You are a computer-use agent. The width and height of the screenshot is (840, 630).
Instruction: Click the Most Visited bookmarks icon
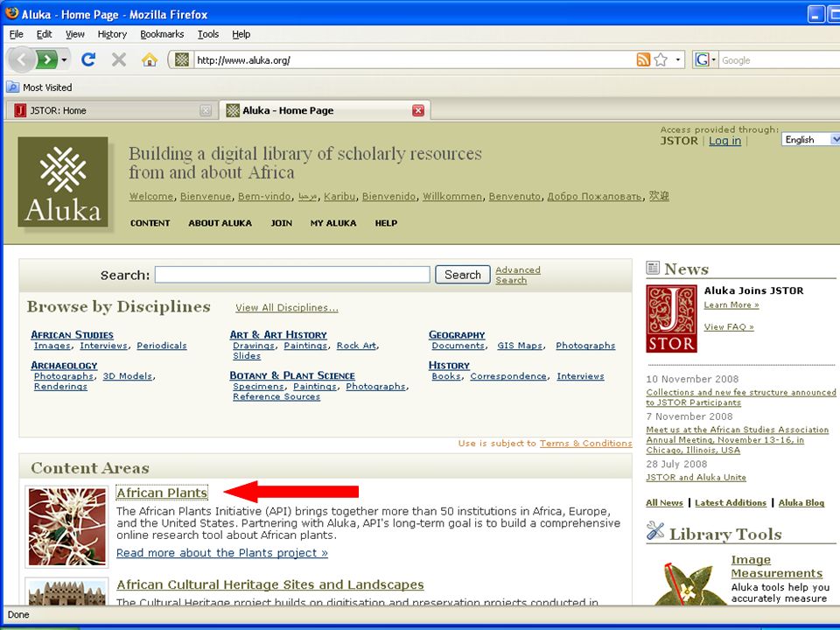pyautogui.click(x=13, y=87)
